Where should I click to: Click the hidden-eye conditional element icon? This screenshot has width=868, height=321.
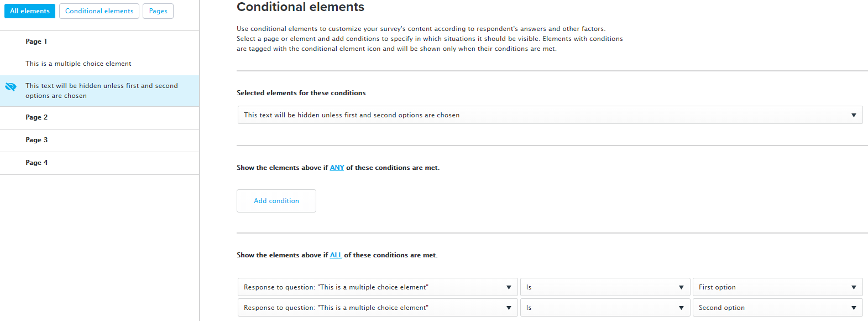11,87
